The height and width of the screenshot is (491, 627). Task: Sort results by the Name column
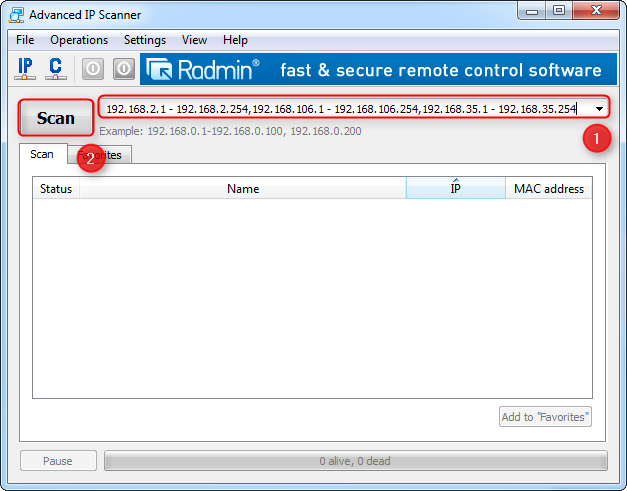point(243,189)
